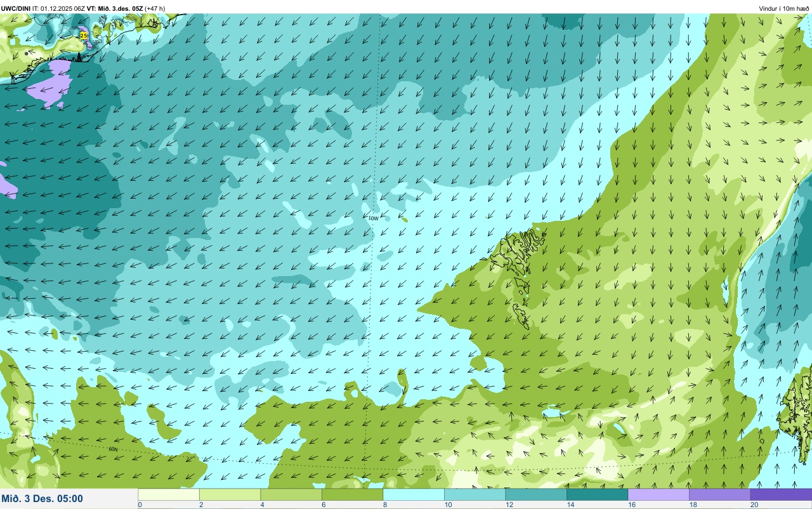Click the '(+47 h)' forecast offset text
Screen dimensions: 812x509
(x=155, y=8)
